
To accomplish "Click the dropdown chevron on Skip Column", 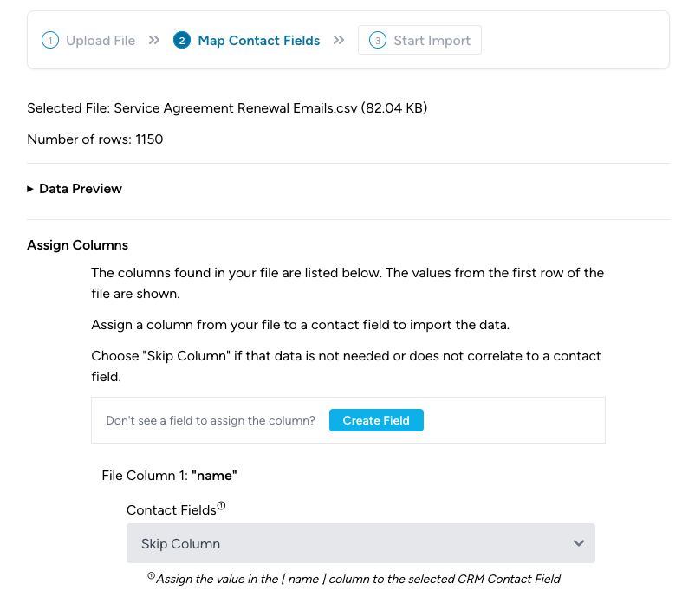I will tap(578, 543).
